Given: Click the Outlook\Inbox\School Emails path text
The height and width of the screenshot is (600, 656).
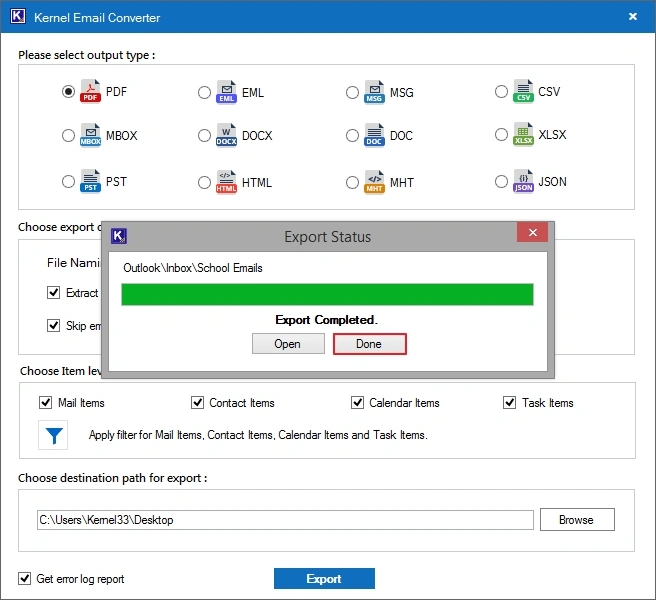Looking at the screenshot, I should click(193, 268).
